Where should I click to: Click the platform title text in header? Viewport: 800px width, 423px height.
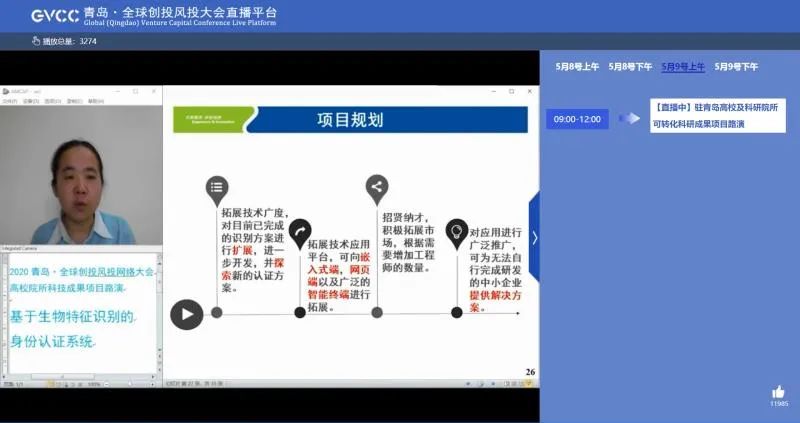pyautogui.click(x=180, y=16)
